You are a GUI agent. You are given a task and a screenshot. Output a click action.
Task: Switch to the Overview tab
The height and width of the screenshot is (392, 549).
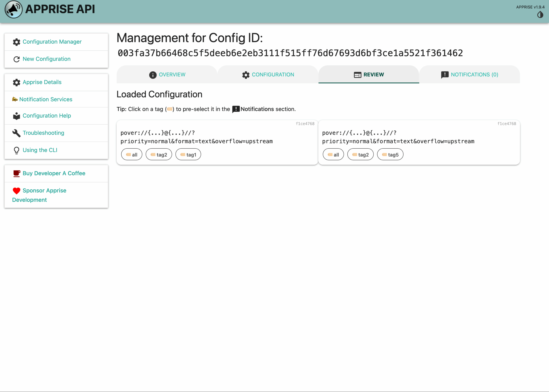pyautogui.click(x=167, y=74)
